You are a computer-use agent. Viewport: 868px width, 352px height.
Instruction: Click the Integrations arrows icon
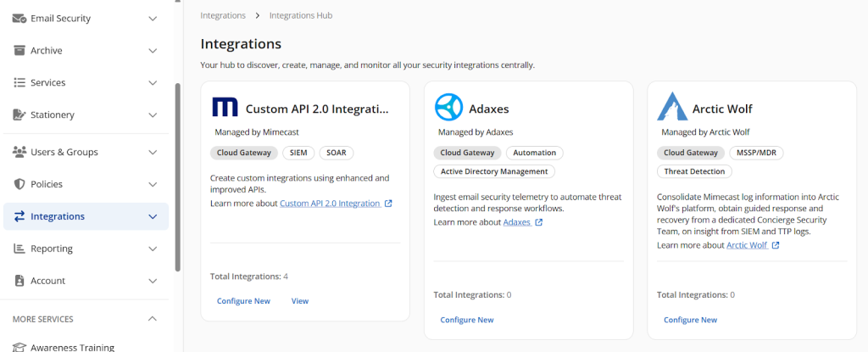click(x=19, y=216)
